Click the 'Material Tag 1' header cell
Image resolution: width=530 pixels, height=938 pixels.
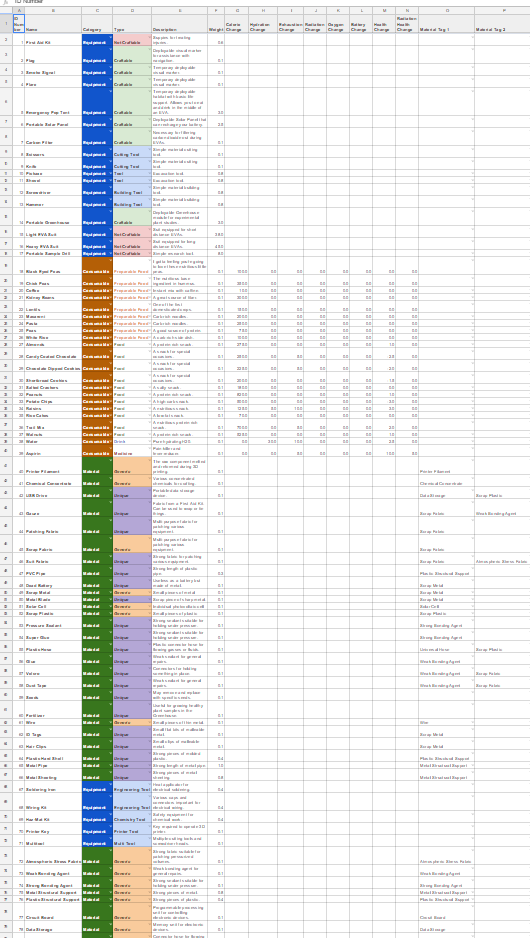[x=446, y=23]
